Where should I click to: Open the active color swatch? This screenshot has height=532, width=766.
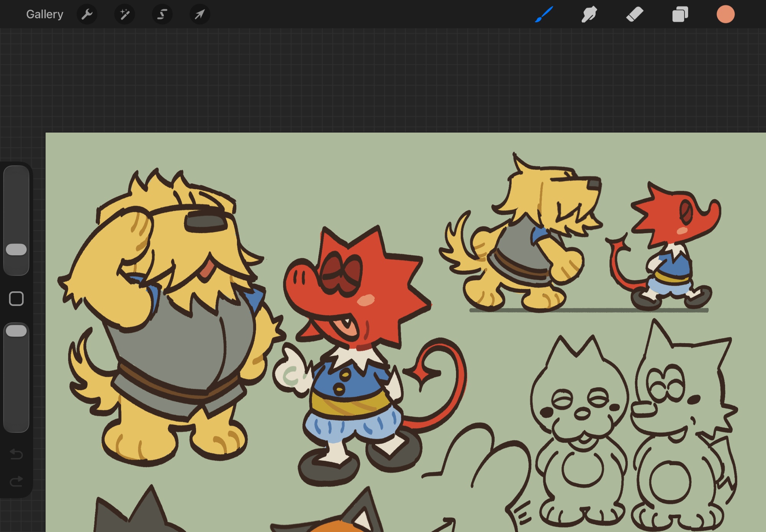point(725,15)
